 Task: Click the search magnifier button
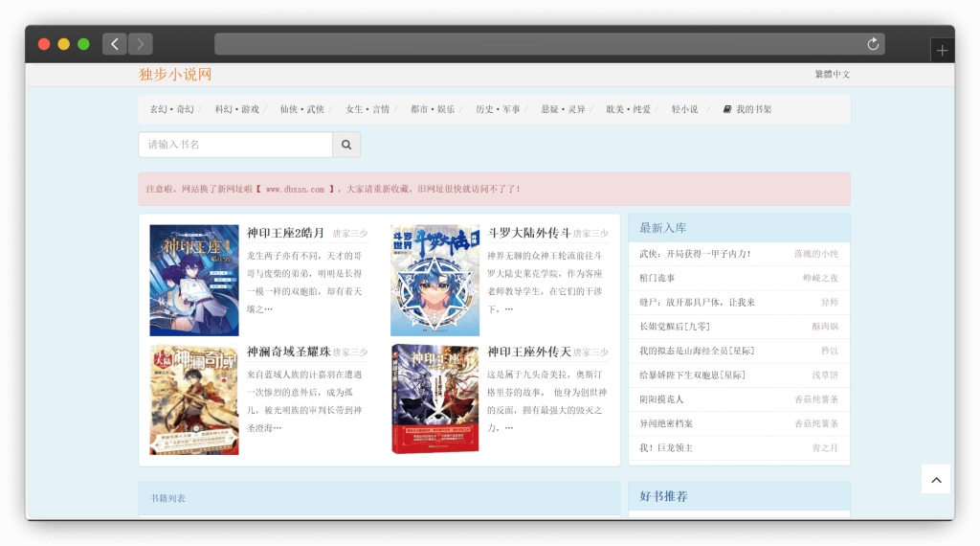coord(346,145)
